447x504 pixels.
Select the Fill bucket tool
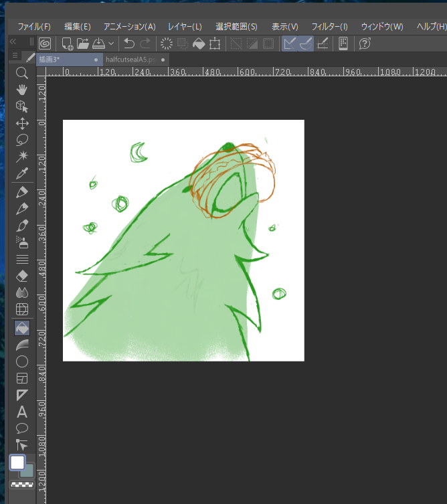click(22, 328)
